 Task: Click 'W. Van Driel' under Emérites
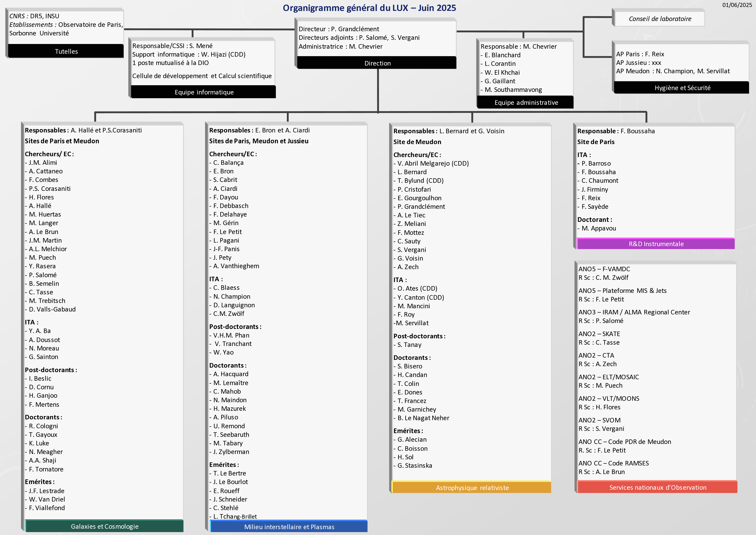pos(45,499)
